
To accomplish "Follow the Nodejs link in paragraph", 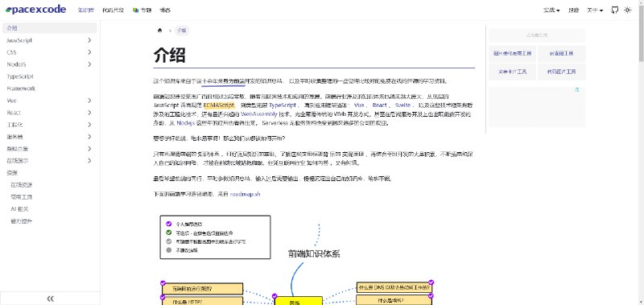I will [x=185, y=122].
